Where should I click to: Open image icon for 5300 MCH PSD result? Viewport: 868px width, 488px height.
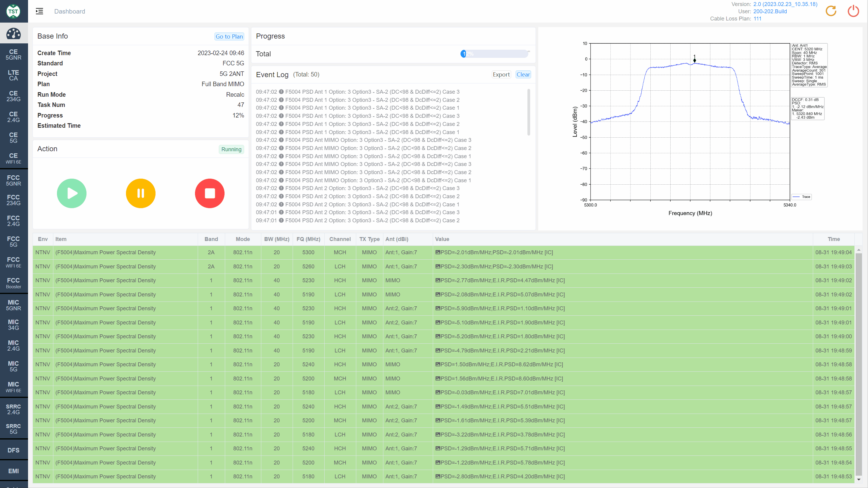pyautogui.click(x=438, y=252)
